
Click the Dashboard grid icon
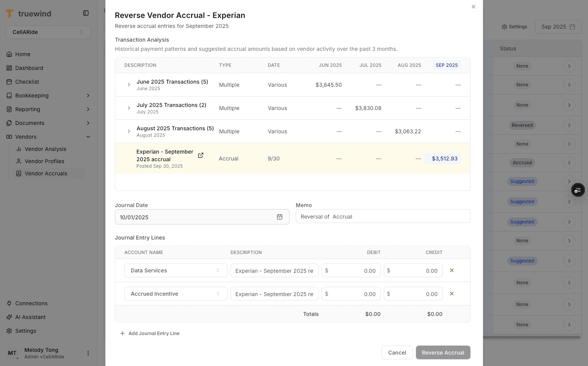tap(9, 68)
